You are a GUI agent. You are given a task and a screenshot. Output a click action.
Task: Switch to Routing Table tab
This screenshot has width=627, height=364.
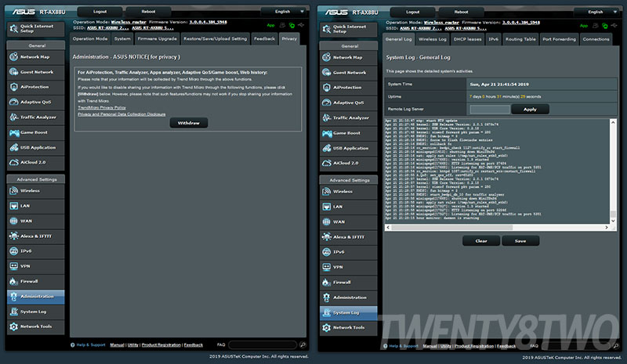pos(520,39)
